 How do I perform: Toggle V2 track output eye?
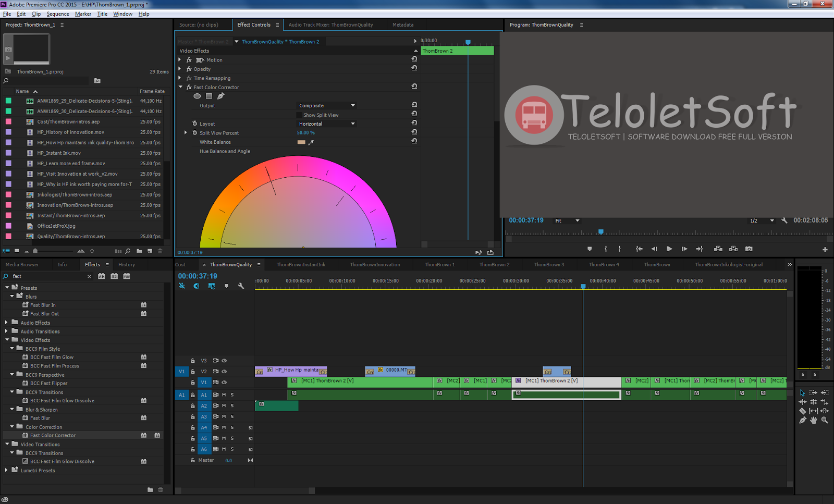tap(224, 372)
